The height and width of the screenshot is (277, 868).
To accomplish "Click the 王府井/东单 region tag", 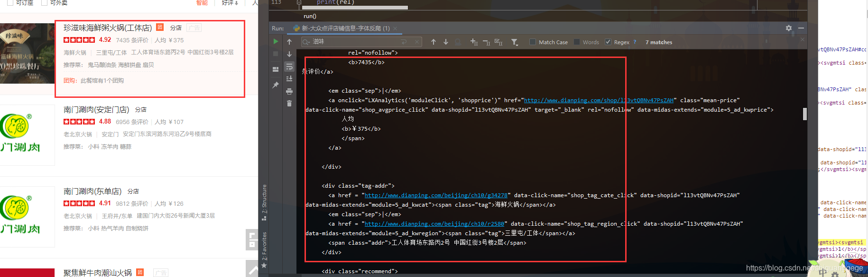I will [117, 216].
